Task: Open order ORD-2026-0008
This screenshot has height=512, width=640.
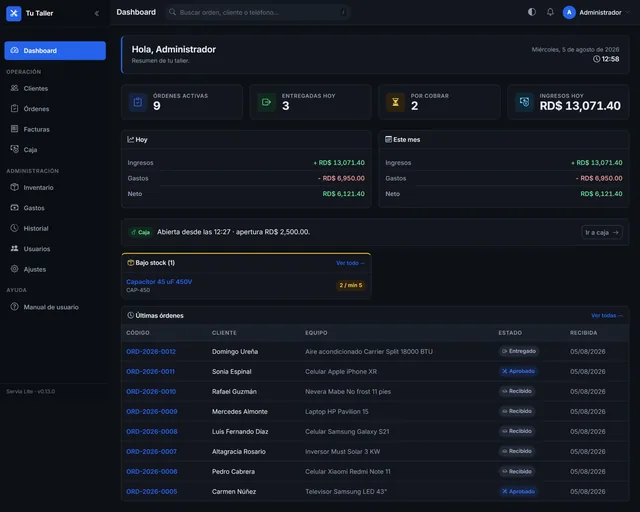Action: (x=152, y=432)
